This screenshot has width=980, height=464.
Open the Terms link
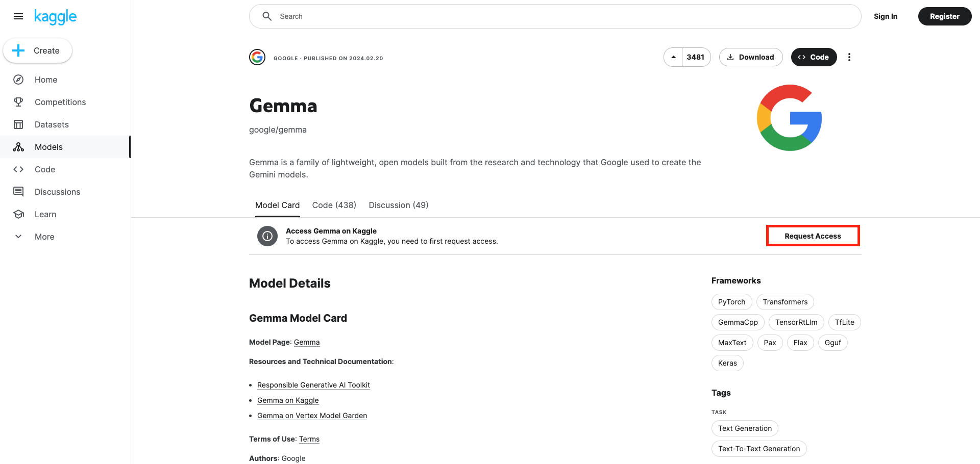309,439
